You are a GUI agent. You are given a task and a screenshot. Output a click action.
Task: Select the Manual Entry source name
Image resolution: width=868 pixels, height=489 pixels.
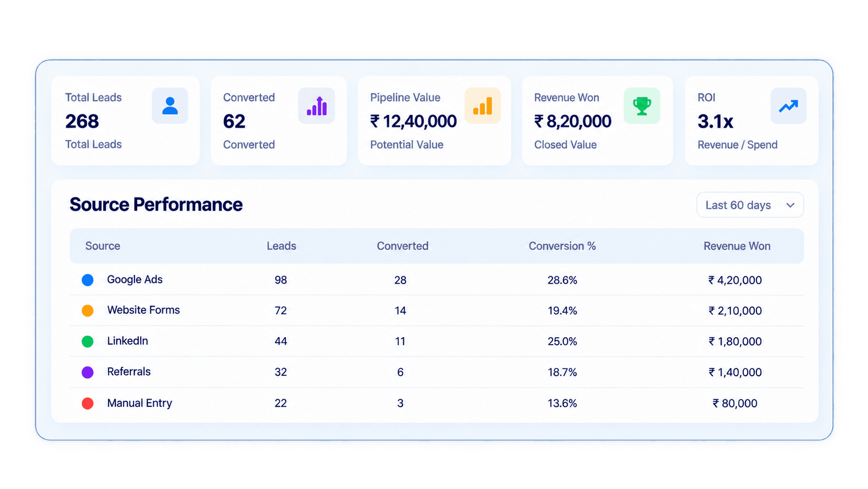point(139,403)
